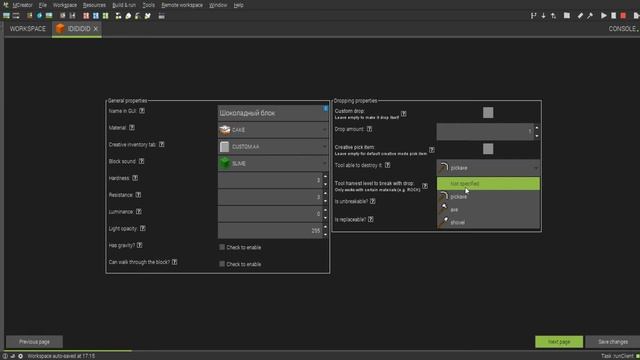This screenshot has height=360, width=640.
Task: Show help for Has gravity
Action: 140,245
